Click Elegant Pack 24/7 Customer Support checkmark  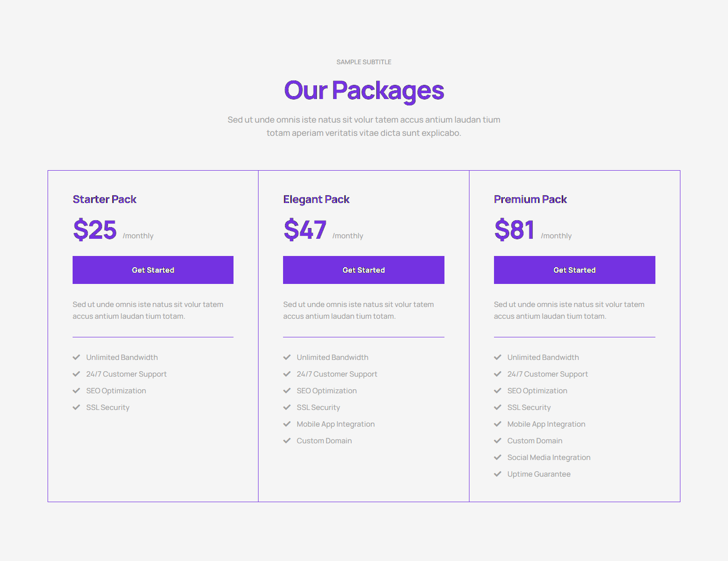point(287,374)
